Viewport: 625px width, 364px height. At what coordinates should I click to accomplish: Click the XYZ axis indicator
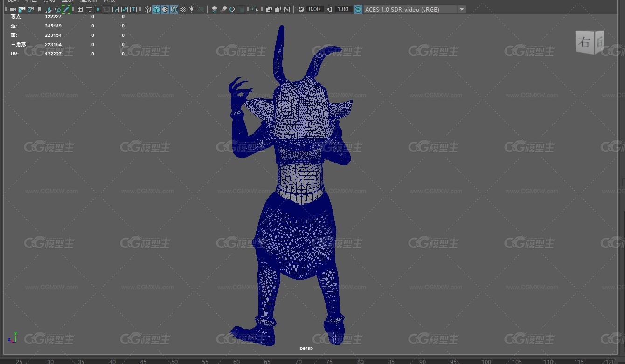pyautogui.click(x=13, y=337)
